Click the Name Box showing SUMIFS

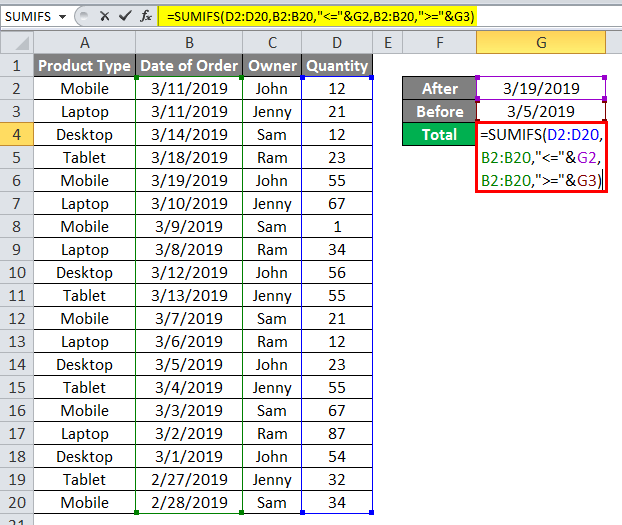[29, 17]
